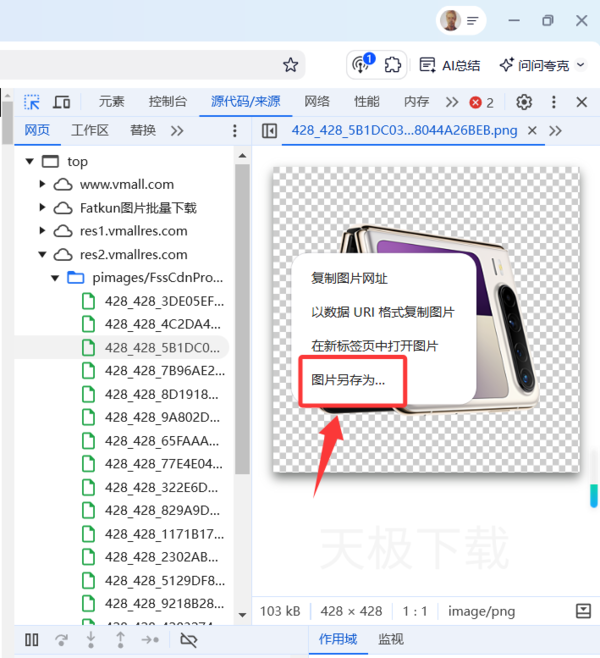
Task: Open the browser extensions puzzle icon
Action: pos(393,64)
